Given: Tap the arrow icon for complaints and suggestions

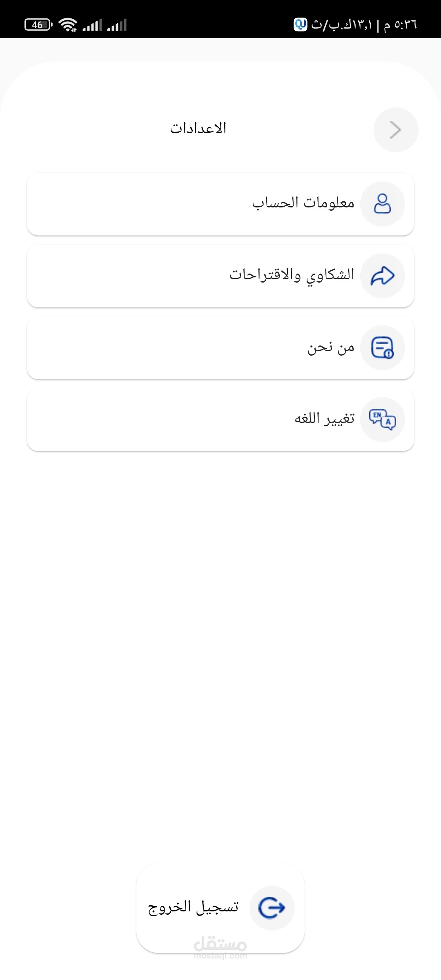Looking at the screenshot, I should [x=383, y=276].
